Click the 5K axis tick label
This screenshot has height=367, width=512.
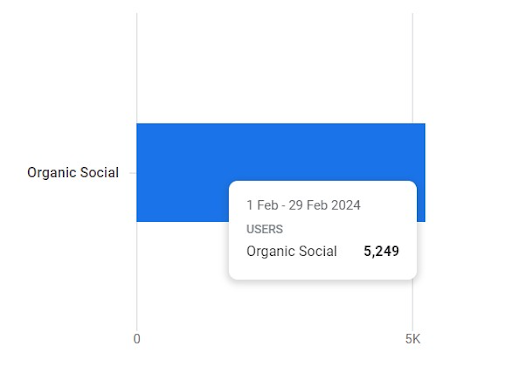(x=413, y=339)
